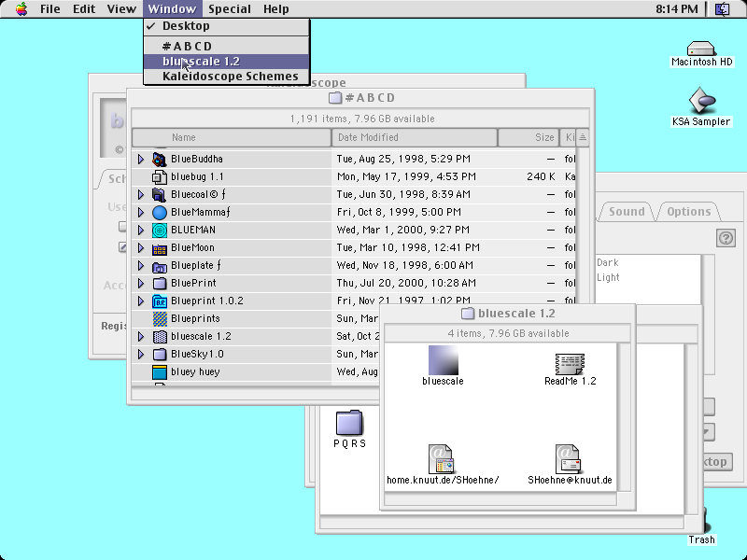747x560 pixels.
Task: Choose bluescale 1.2 from Window menu
Action: tap(226, 62)
